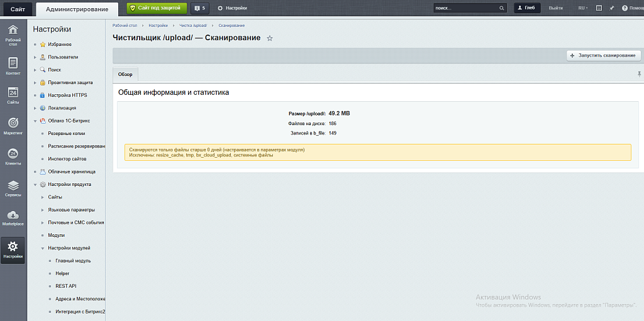Click the search input field
Screen dimensions: 644x321
point(465,8)
